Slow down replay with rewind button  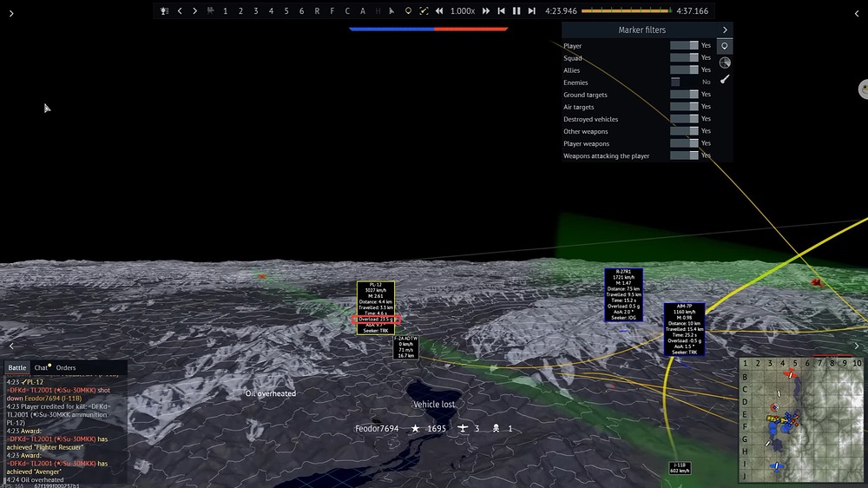[439, 11]
